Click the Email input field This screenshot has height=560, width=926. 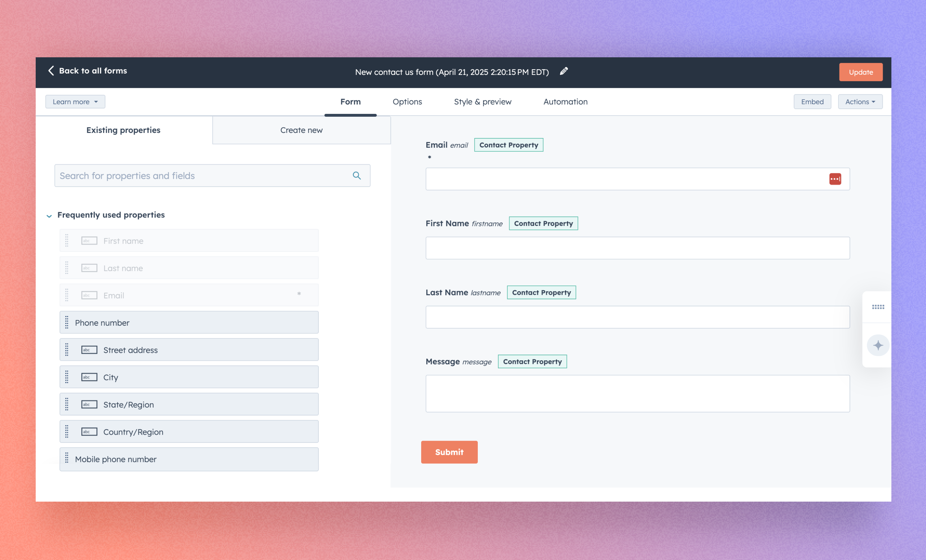638,179
